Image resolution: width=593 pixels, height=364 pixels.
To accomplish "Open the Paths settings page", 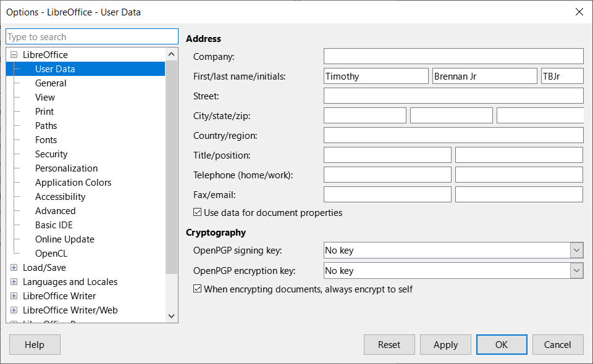I will [x=46, y=125].
